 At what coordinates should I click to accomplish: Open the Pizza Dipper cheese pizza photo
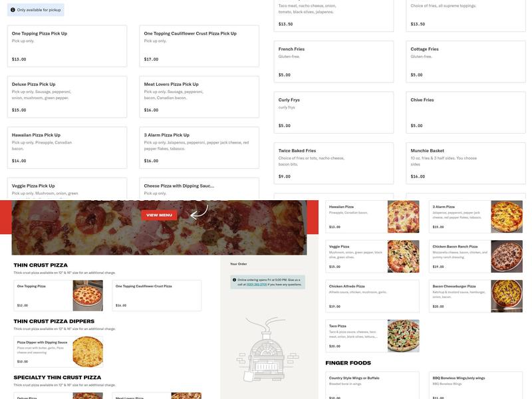(88, 352)
